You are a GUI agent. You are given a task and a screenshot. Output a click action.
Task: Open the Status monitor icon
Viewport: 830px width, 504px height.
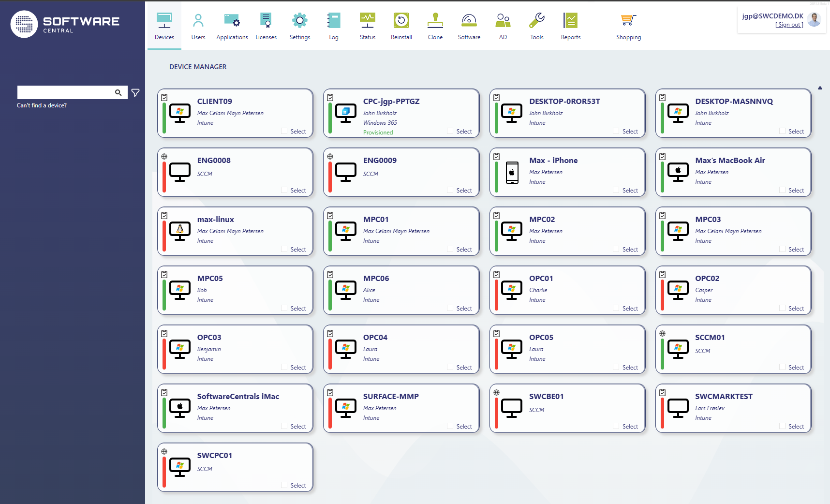tap(367, 21)
